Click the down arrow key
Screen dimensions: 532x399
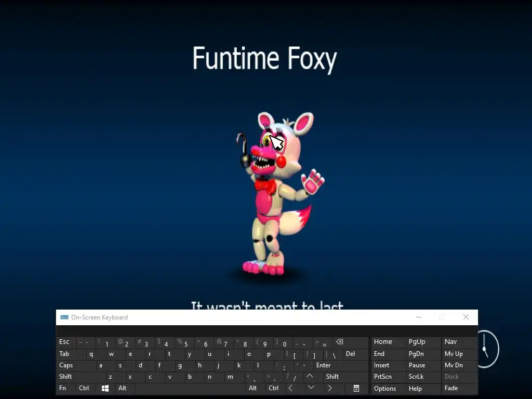click(311, 388)
